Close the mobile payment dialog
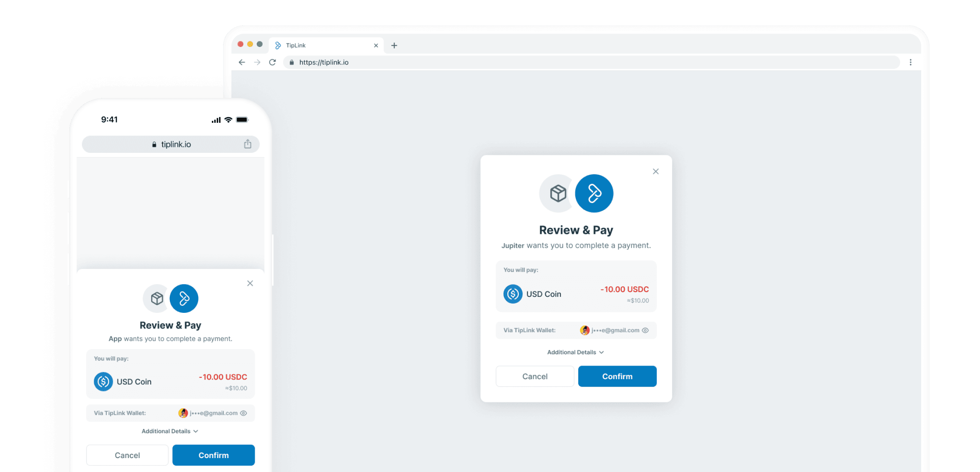Screen dimensions: 980x472 pyautogui.click(x=250, y=283)
